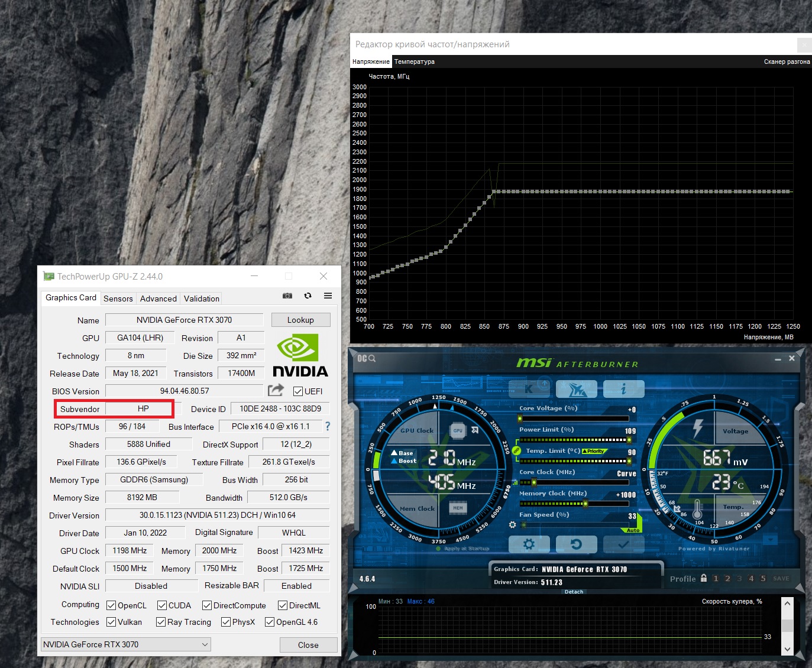Click the BIOS share/export arrow icon
Screen dimensions: 812x668
click(x=276, y=390)
